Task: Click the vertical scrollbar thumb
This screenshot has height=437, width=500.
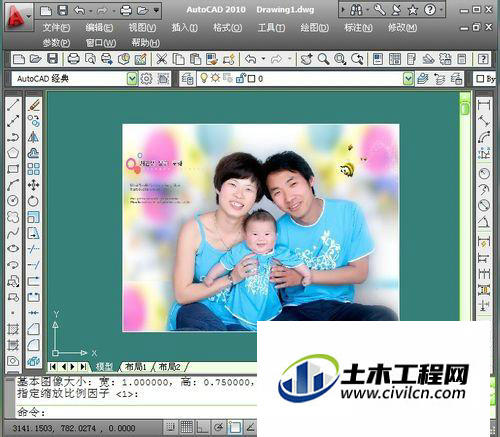Action: coord(465,108)
